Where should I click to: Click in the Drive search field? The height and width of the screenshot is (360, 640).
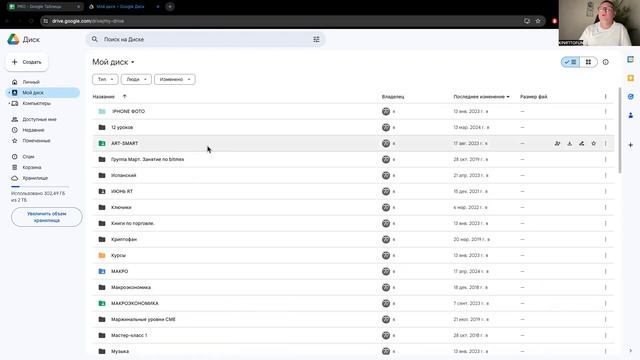[x=205, y=39]
